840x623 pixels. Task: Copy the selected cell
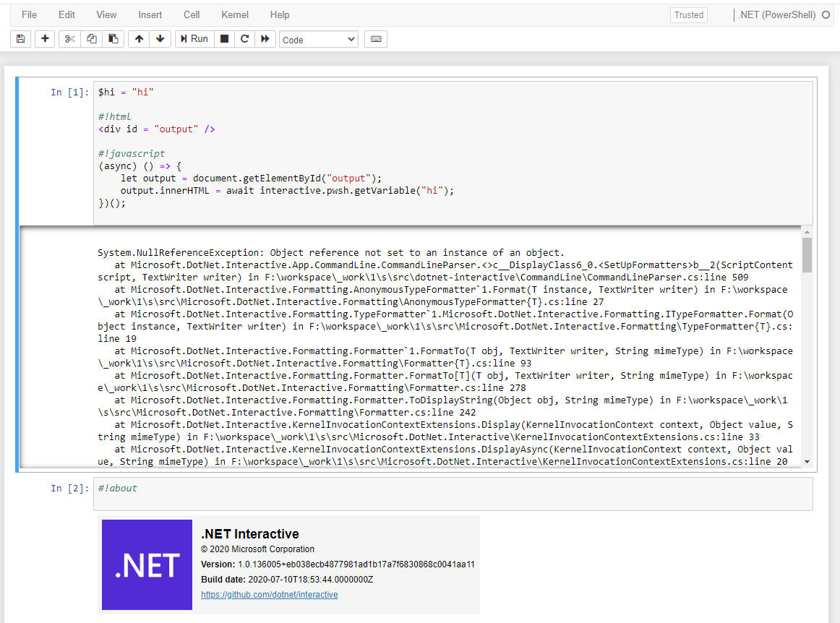coord(91,38)
